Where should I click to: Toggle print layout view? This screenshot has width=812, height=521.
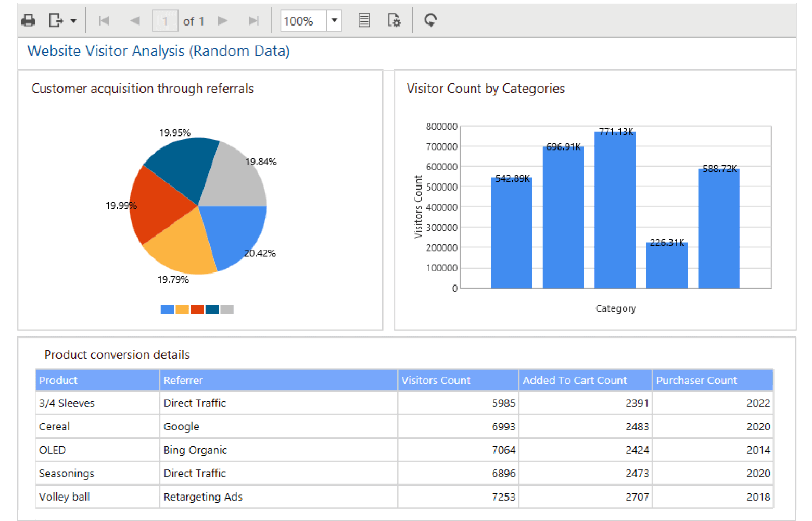pos(364,21)
